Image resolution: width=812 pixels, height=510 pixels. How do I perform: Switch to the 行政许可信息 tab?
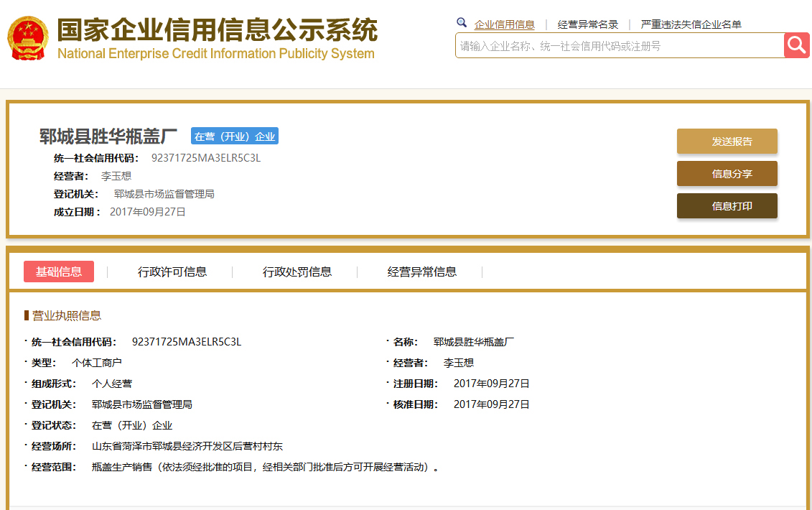tap(172, 272)
